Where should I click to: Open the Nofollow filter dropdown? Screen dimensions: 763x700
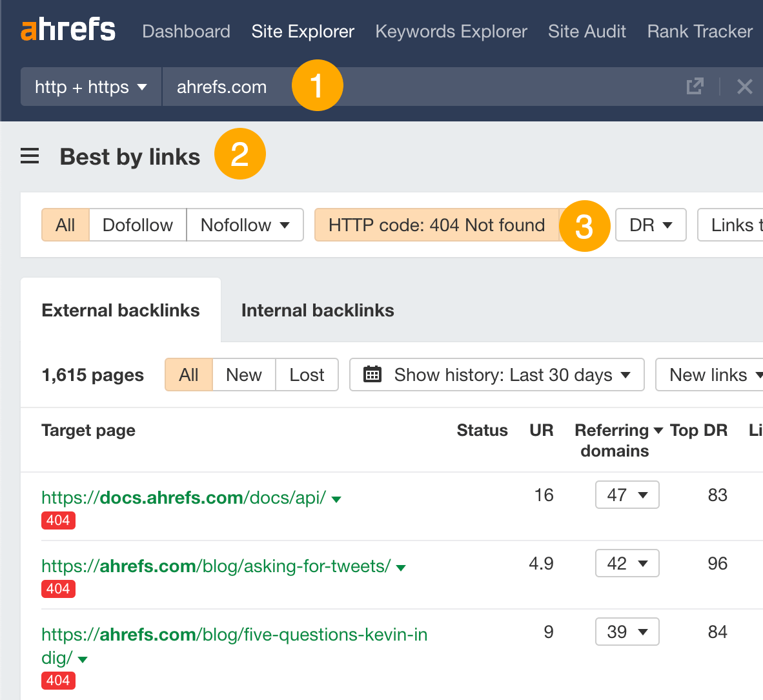(x=245, y=225)
